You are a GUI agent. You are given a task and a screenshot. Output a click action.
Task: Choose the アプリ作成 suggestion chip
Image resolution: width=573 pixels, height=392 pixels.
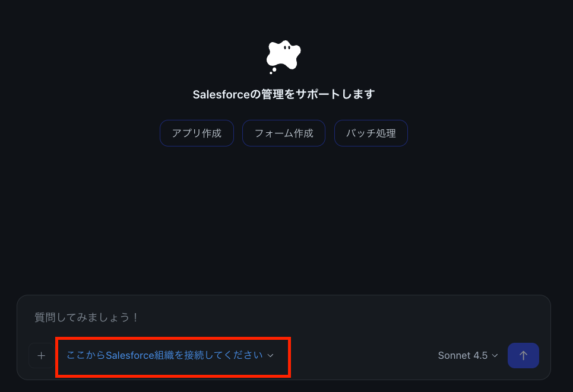[x=197, y=133]
